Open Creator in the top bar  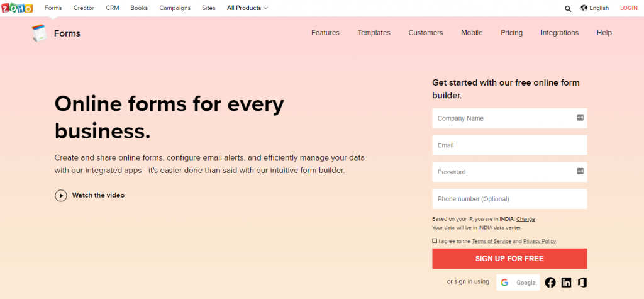[84, 8]
